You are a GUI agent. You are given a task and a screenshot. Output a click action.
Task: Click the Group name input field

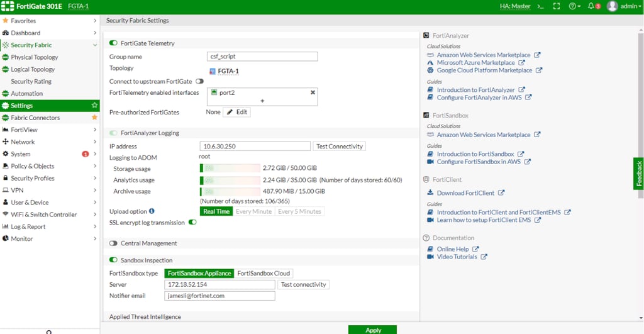tap(262, 57)
